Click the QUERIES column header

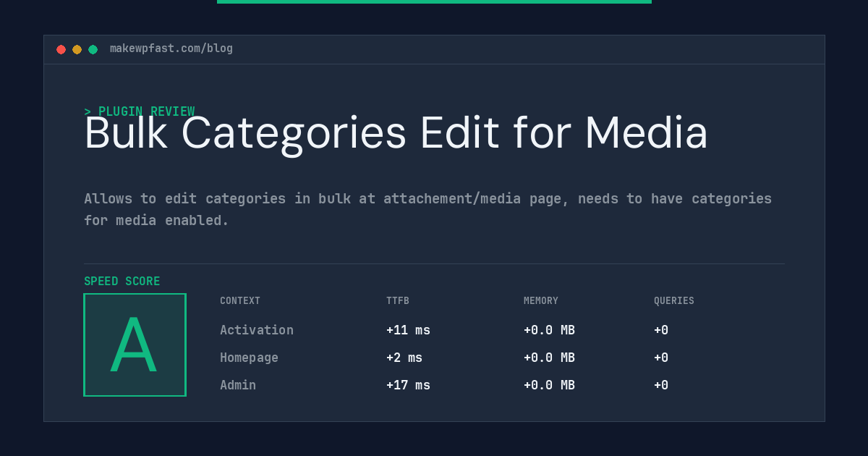(674, 301)
